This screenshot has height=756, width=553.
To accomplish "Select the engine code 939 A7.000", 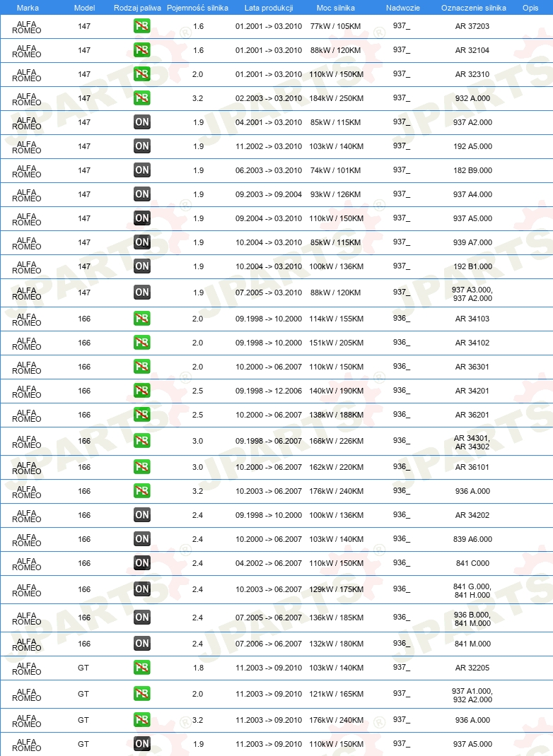I will (472, 242).
